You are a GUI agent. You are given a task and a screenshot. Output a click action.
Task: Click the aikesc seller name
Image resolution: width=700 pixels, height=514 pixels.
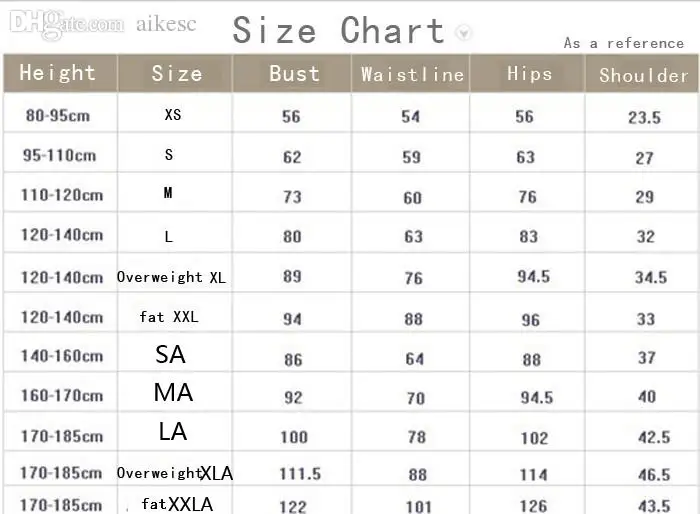[166, 24]
